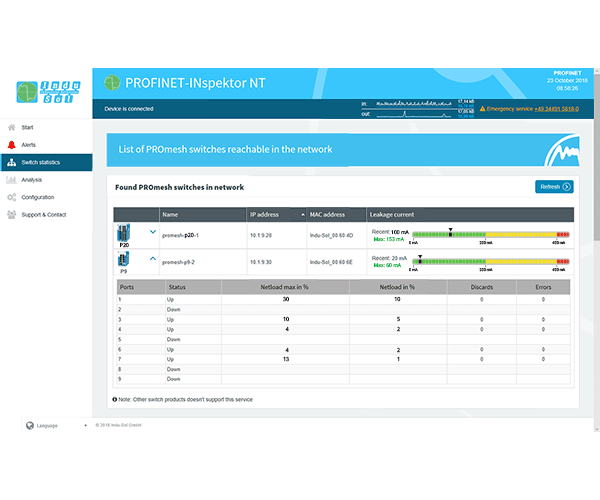Sort by the IP address column
600x500 pixels.
point(276,215)
